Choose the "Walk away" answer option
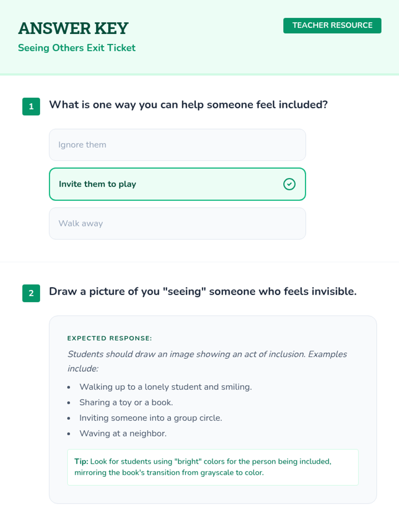This screenshot has width=399, height=532. pos(177,223)
